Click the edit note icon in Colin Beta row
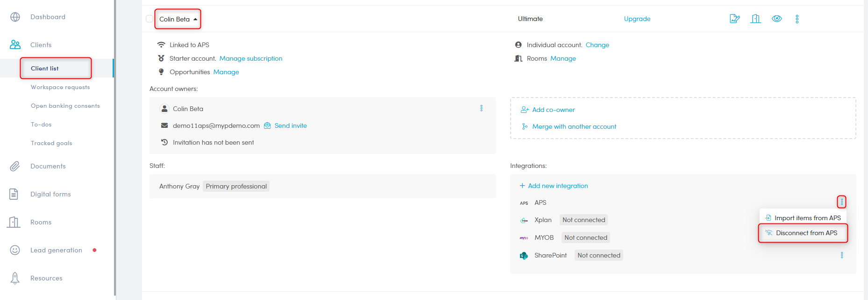This screenshot has height=300, width=868. [x=734, y=19]
